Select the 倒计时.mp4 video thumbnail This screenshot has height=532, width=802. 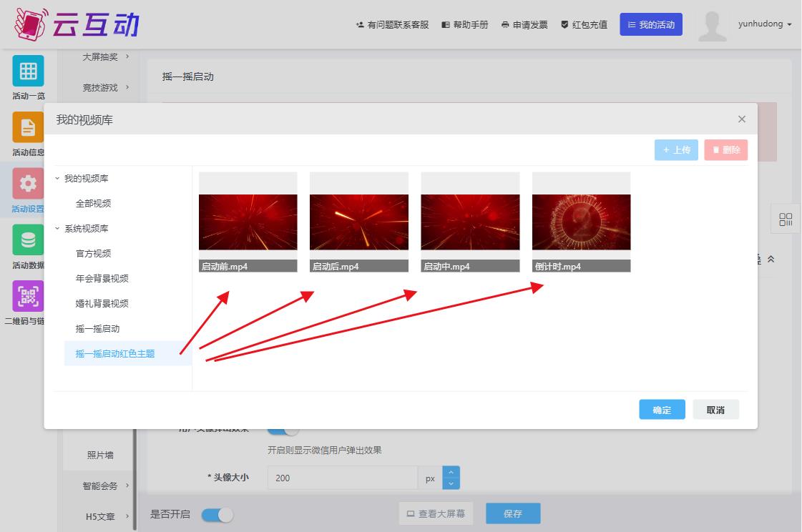pyautogui.click(x=581, y=222)
